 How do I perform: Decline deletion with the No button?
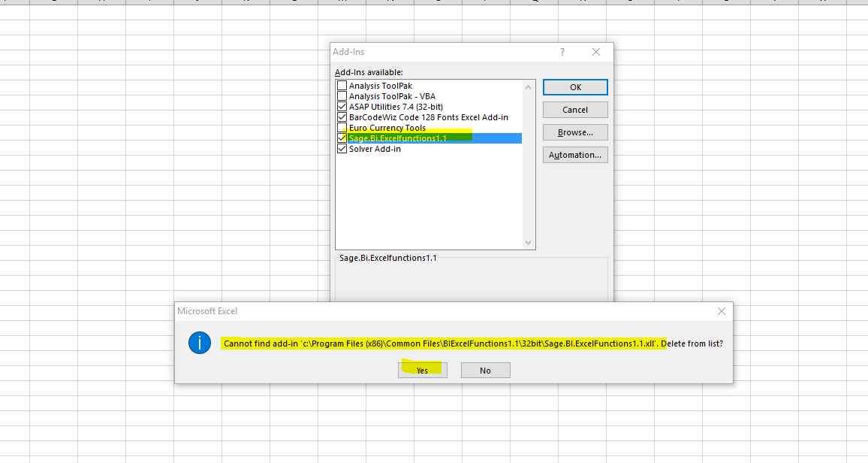[x=486, y=371]
